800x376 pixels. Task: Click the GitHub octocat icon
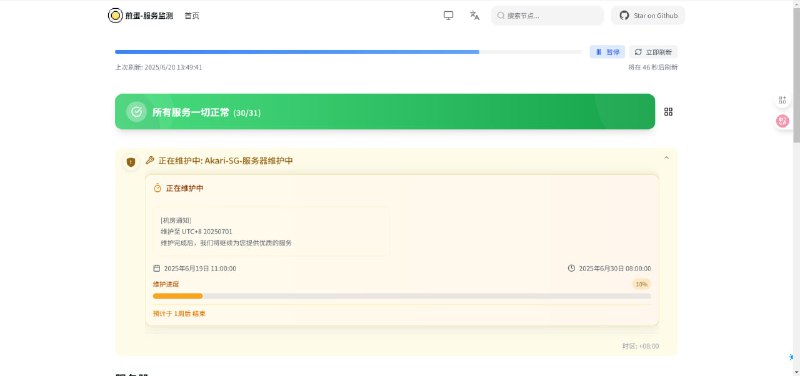(x=624, y=15)
